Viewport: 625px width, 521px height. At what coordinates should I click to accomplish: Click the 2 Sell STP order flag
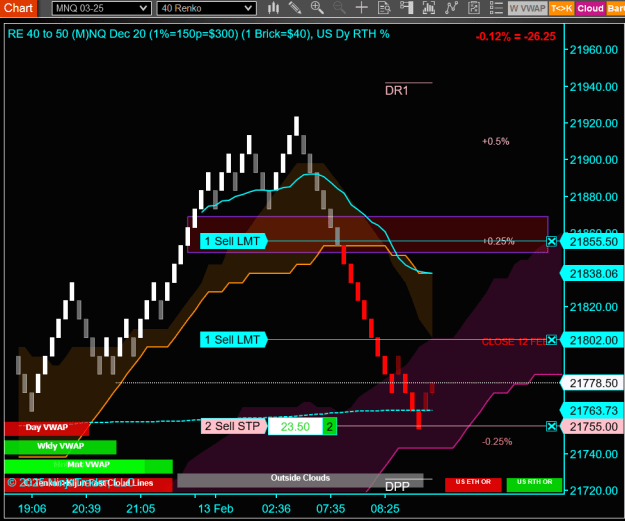pos(234,426)
